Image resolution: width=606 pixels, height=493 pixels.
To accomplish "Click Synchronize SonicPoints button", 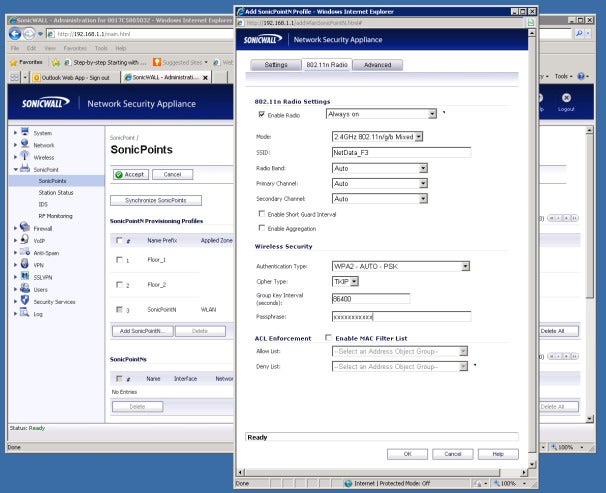I will [x=156, y=200].
